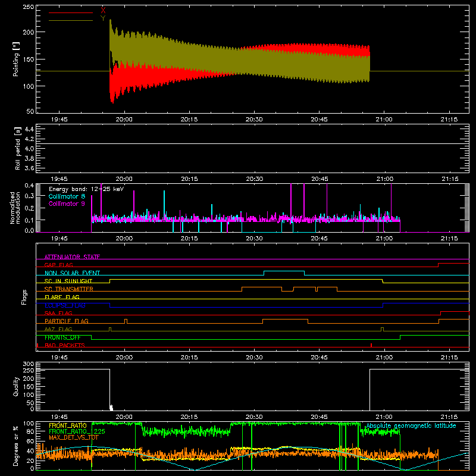The height and width of the screenshot is (476, 476).
Task: Click the FRONTS_OFF label
Action: click(62, 337)
